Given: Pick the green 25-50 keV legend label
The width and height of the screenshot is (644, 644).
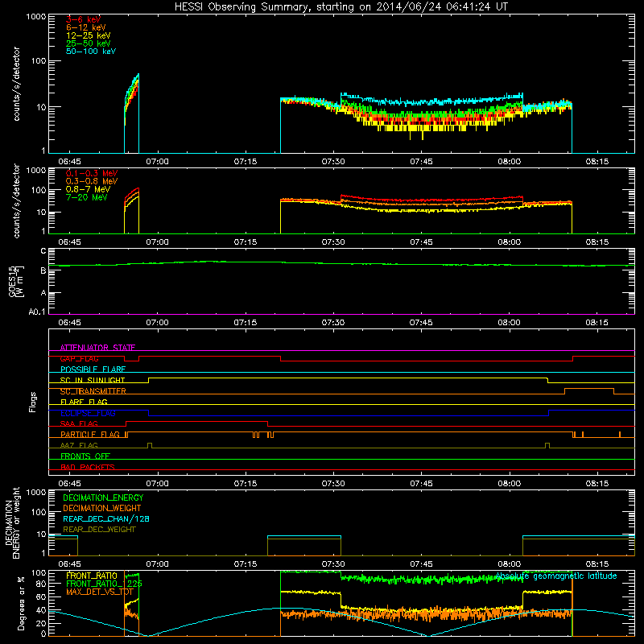Looking at the screenshot, I should (x=89, y=43).
